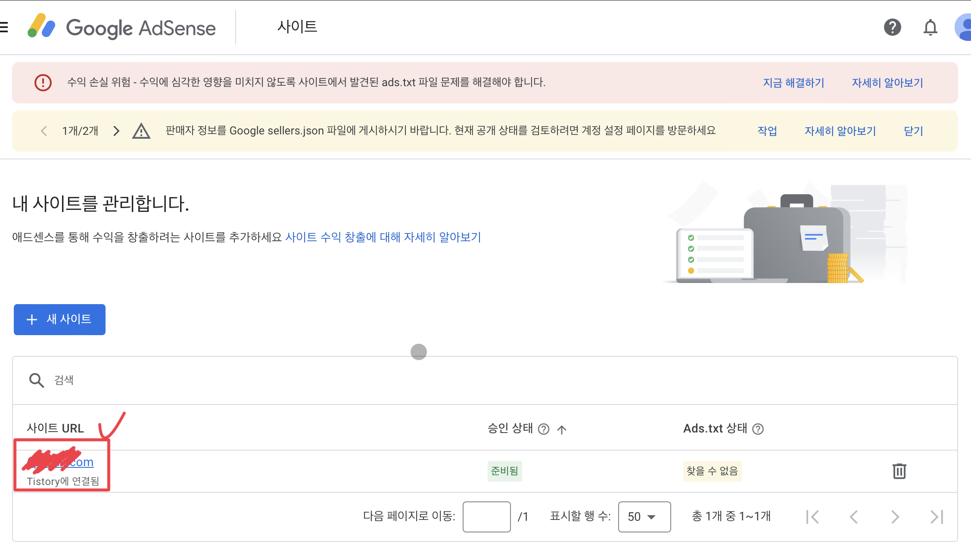Click the search magnifier icon
The width and height of the screenshot is (971, 560).
click(36, 380)
